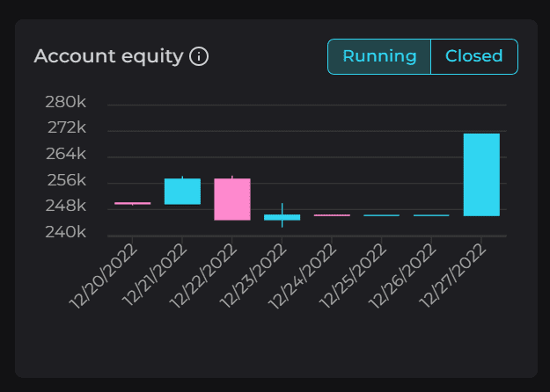Click the 280k axis label
Image resolution: width=550 pixels, height=392 pixels.
(66, 102)
